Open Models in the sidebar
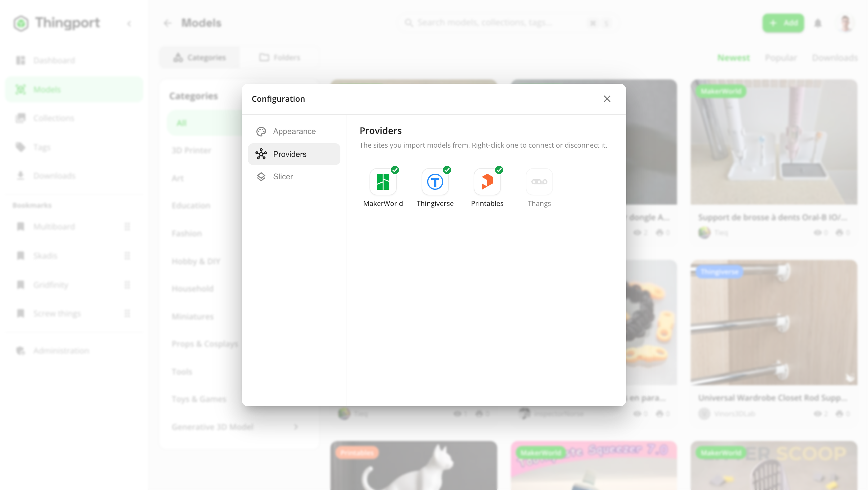Screen dimensions: 868x490 pos(74,89)
